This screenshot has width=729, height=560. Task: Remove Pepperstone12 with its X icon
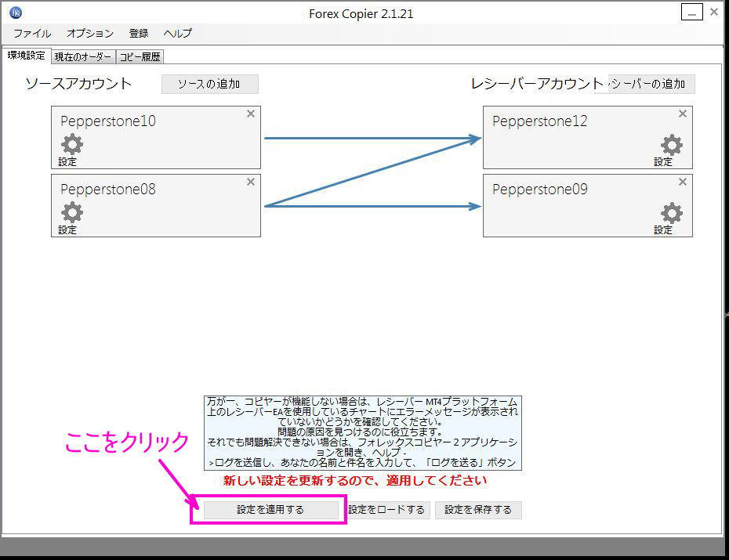pyautogui.click(x=682, y=114)
